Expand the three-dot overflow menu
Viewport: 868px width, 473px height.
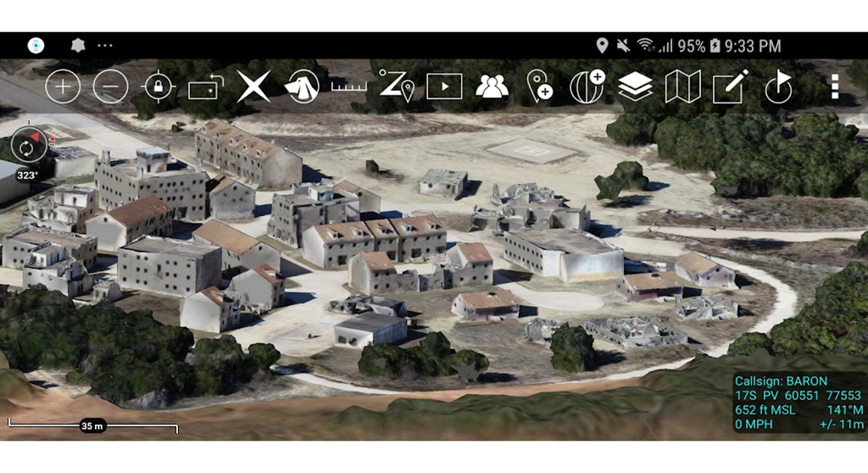pyautogui.click(x=835, y=86)
